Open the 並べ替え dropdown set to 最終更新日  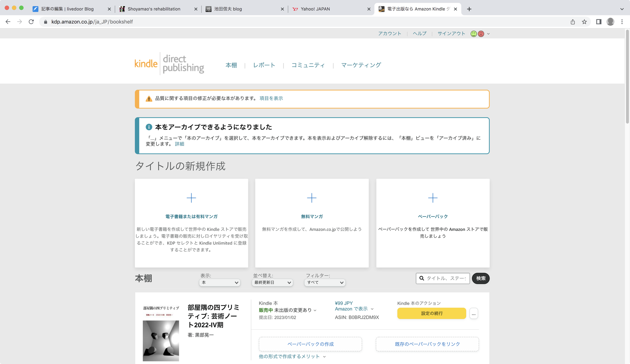click(272, 282)
